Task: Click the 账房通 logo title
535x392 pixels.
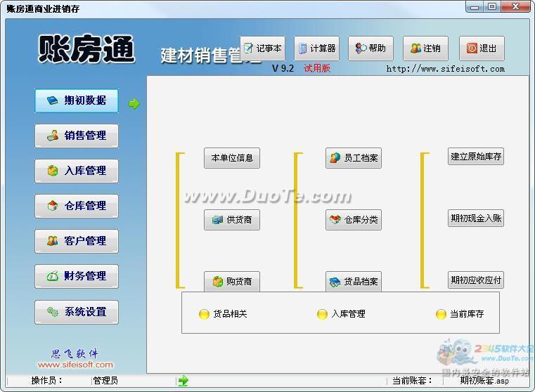Action: tap(86, 49)
